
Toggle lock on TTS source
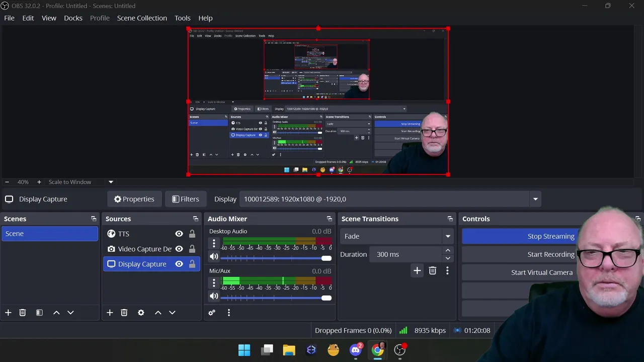point(192,234)
